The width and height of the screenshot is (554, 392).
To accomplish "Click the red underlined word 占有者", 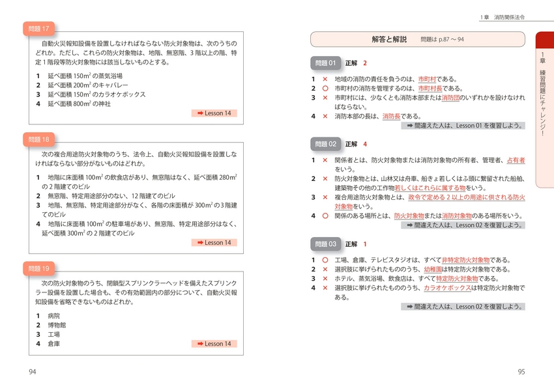I will [x=516, y=160].
